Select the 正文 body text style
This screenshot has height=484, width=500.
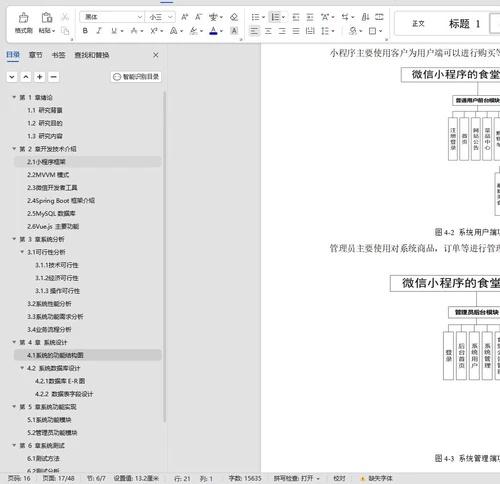418,23
